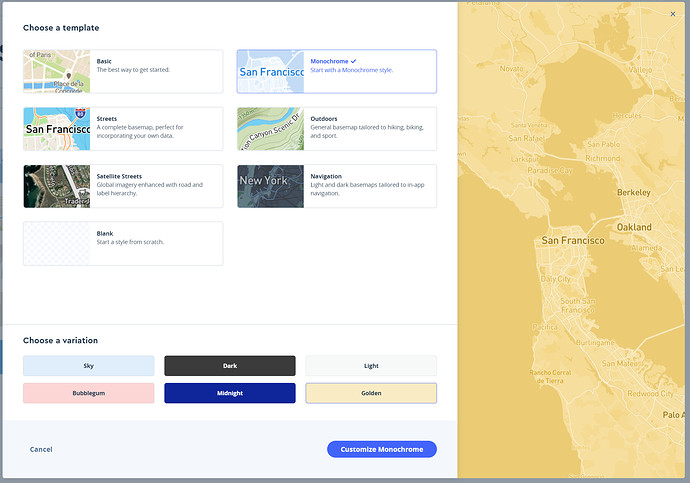Image resolution: width=690 pixels, height=483 pixels.
Task: Click the Streets San Francisco map thumbnail
Action: (57, 129)
